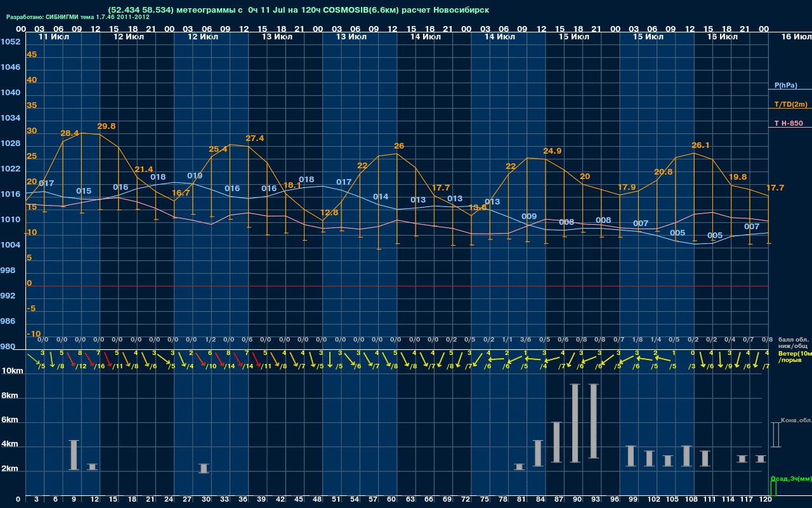Viewport: 812px width, 508px height.
Task: Click the 'балл обл. ниж/общ' cloud legend
Action: (792, 342)
